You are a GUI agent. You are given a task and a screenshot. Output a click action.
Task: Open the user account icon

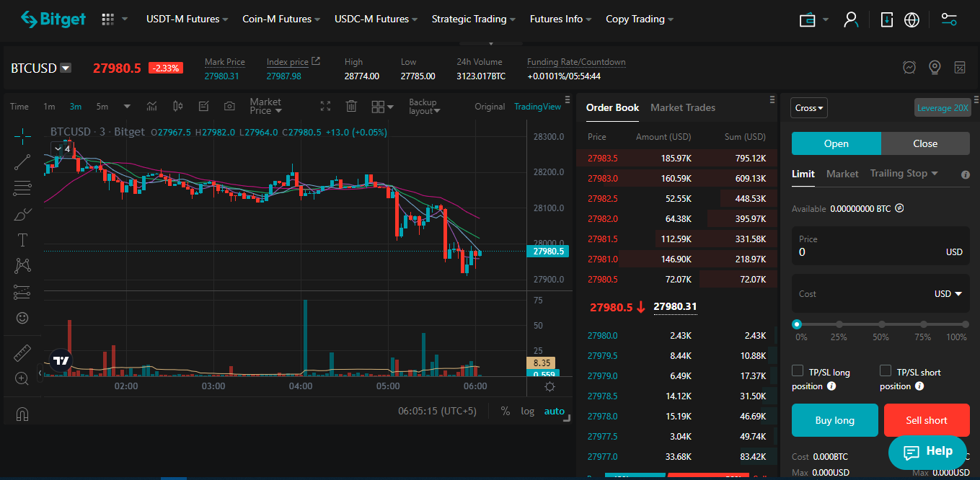coord(851,19)
